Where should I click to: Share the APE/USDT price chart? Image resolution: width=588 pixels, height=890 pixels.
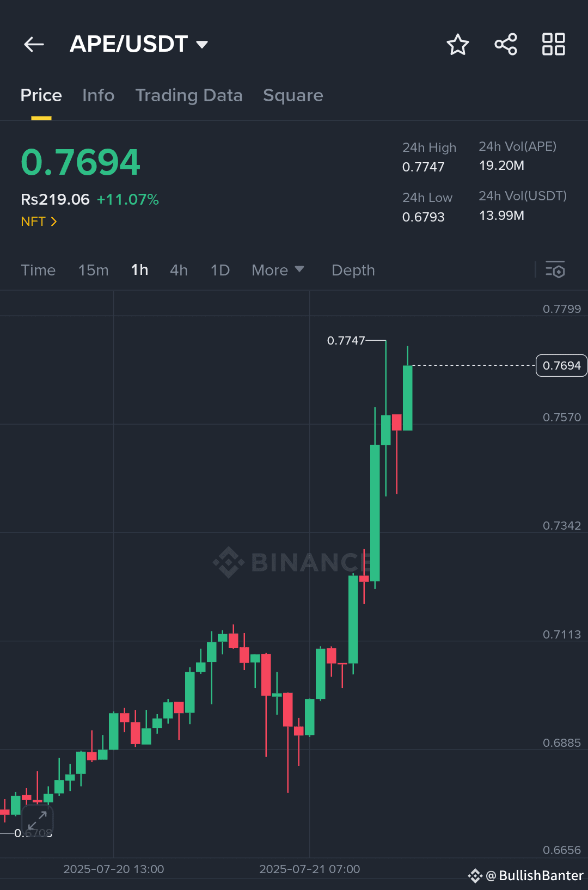(x=505, y=45)
